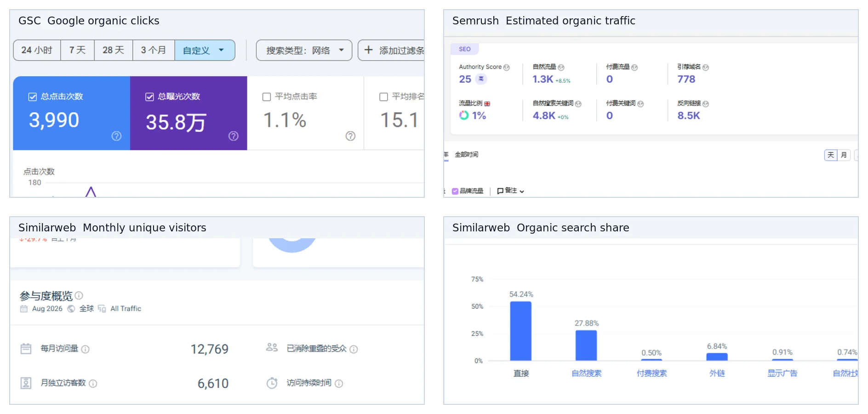The width and height of the screenshot is (868, 414).
Task: Click the UK flag icon beside 流量比例
Action: [x=487, y=104]
